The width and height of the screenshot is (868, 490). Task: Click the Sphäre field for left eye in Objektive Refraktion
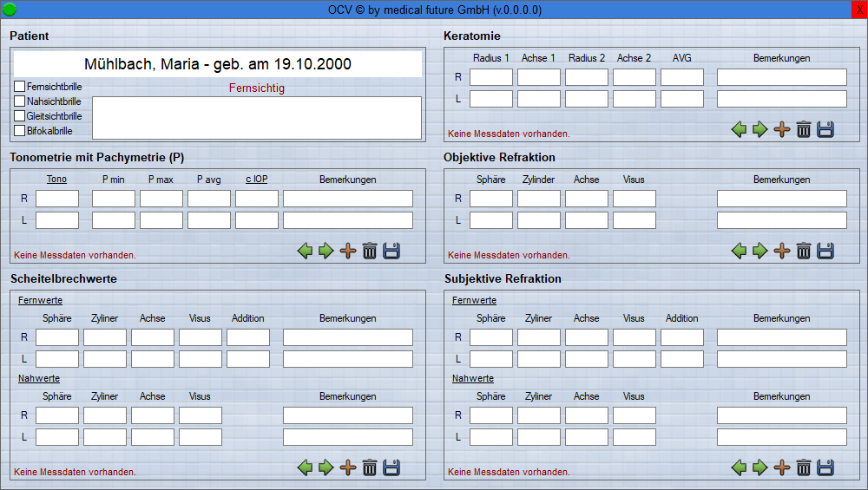click(491, 220)
